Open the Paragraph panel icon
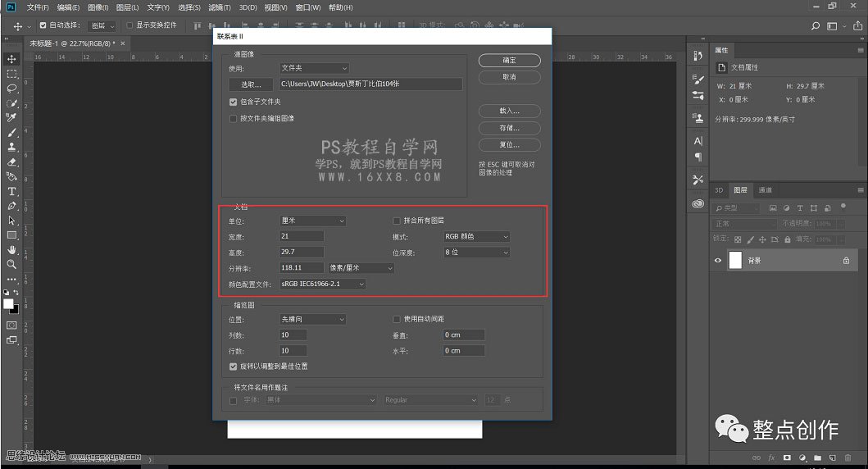Viewport: 868px width, 469px height. (698, 157)
